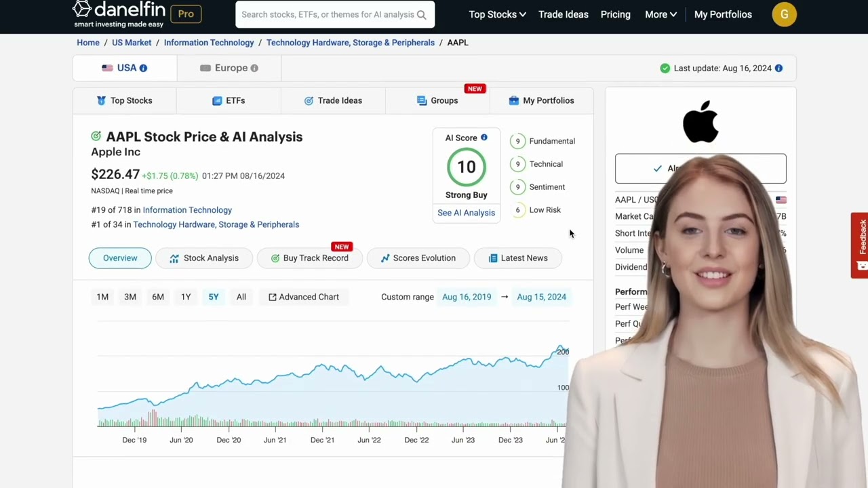
Task: Go to Home breadcrumb
Action: 88,43
